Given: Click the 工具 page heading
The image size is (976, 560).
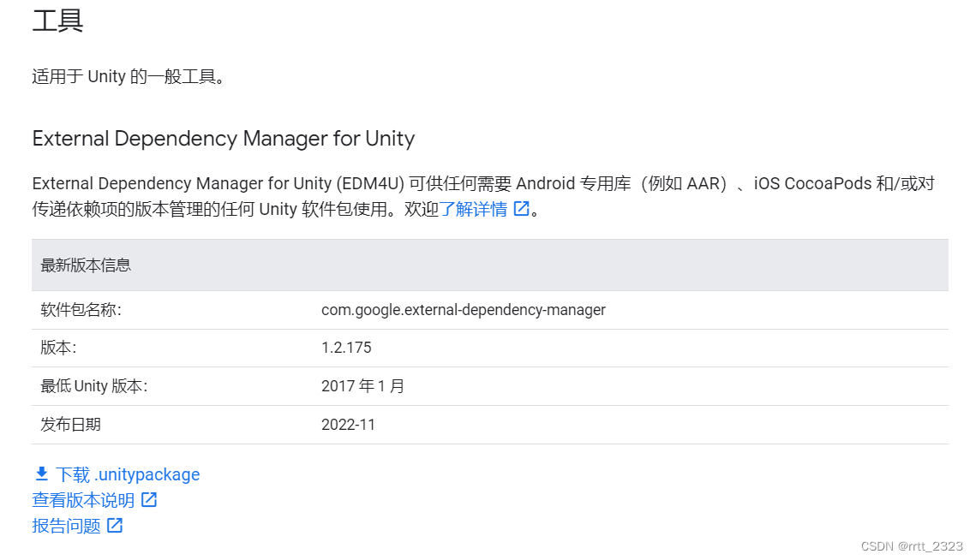Looking at the screenshot, I should pos(57,21).
